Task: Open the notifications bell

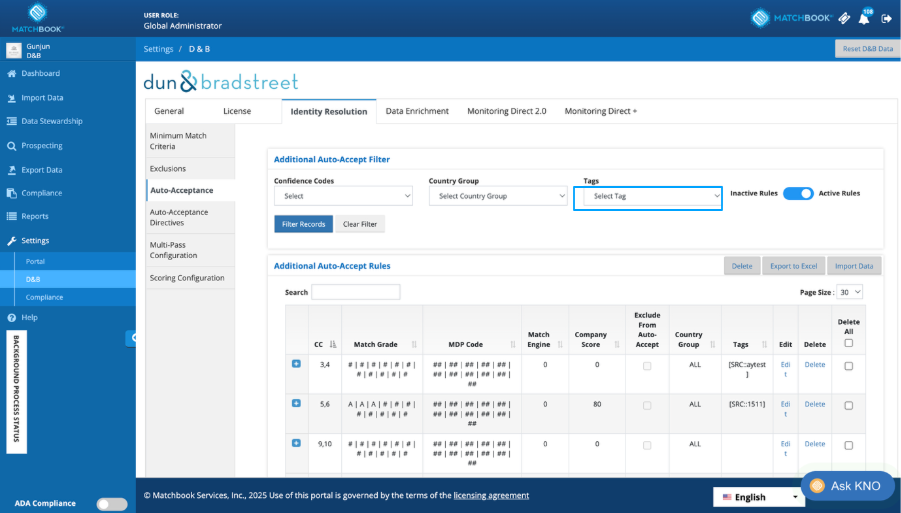Action: point(864,18)
